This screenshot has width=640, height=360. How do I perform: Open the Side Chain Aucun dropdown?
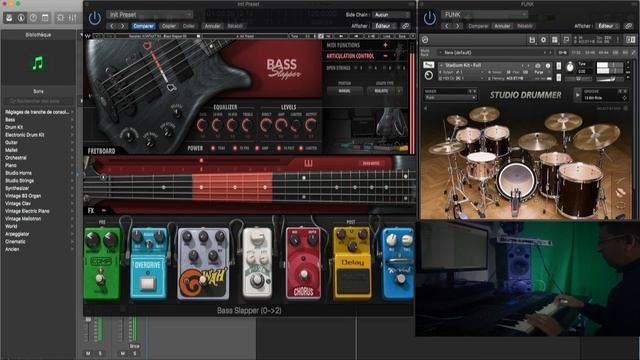pos(391,15)
